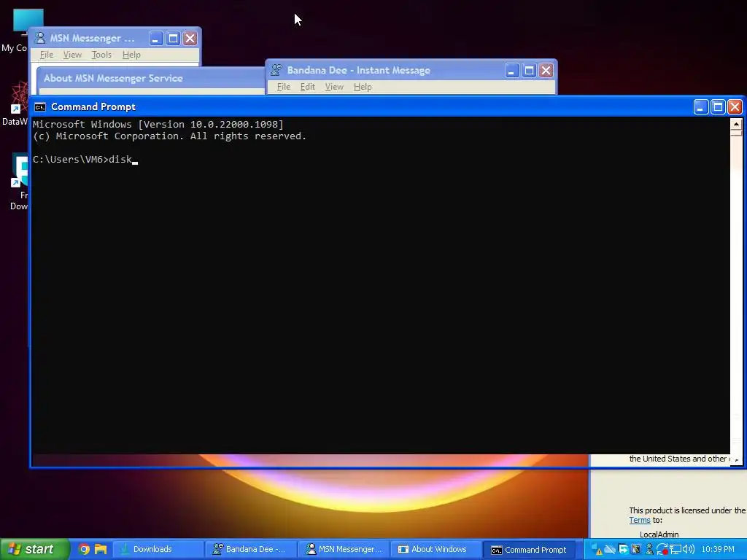Viewport: 747px width, 560px height.
Task: Click the MSN Messenger window title icon
Action: (40, 38)
